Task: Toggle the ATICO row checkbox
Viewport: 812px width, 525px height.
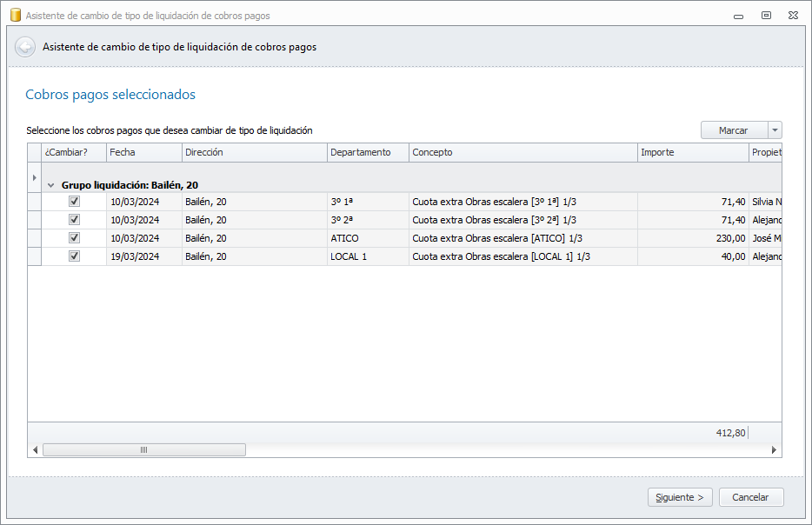Action: [74, 237]
